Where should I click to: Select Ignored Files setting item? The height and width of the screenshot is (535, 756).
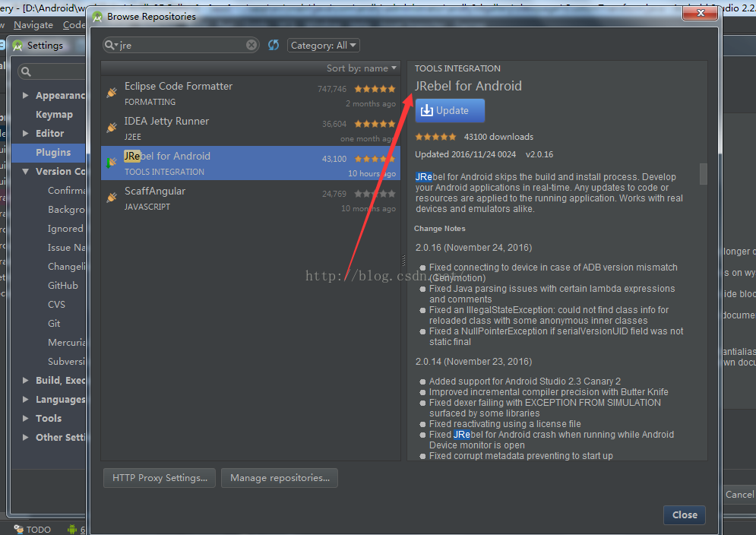[x=66, y=229]
